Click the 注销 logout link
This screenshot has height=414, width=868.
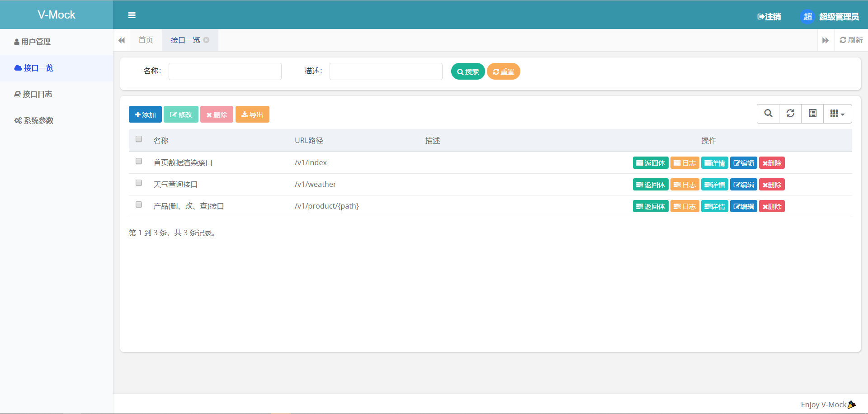[769, 17]
